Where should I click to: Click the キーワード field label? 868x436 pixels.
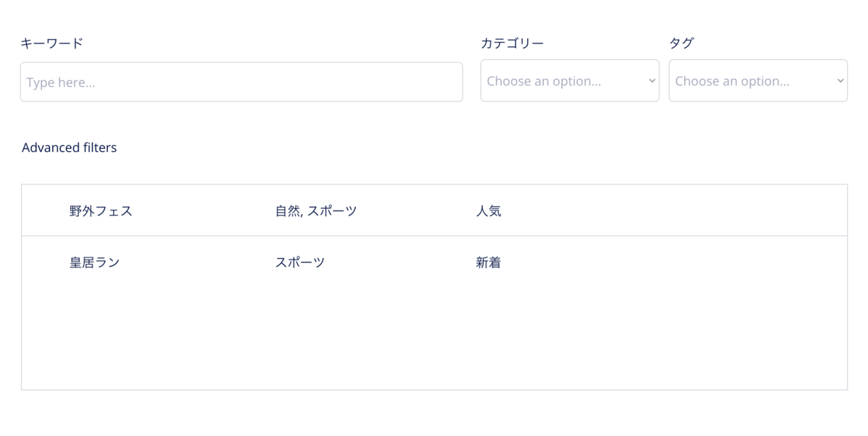tap(52, 43)
